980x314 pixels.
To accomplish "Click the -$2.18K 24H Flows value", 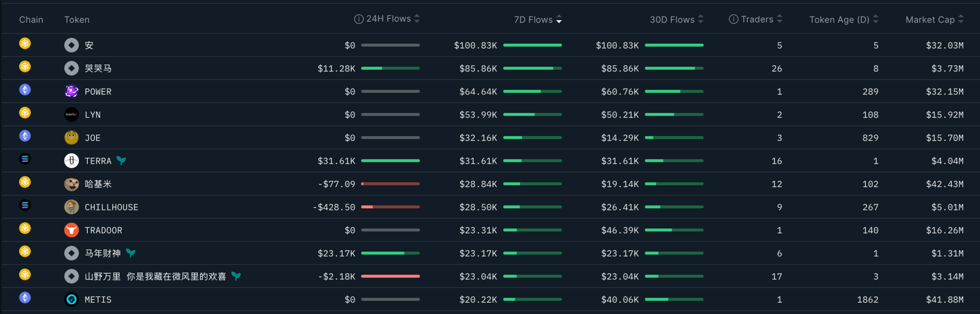I will (x=336, y=276).
